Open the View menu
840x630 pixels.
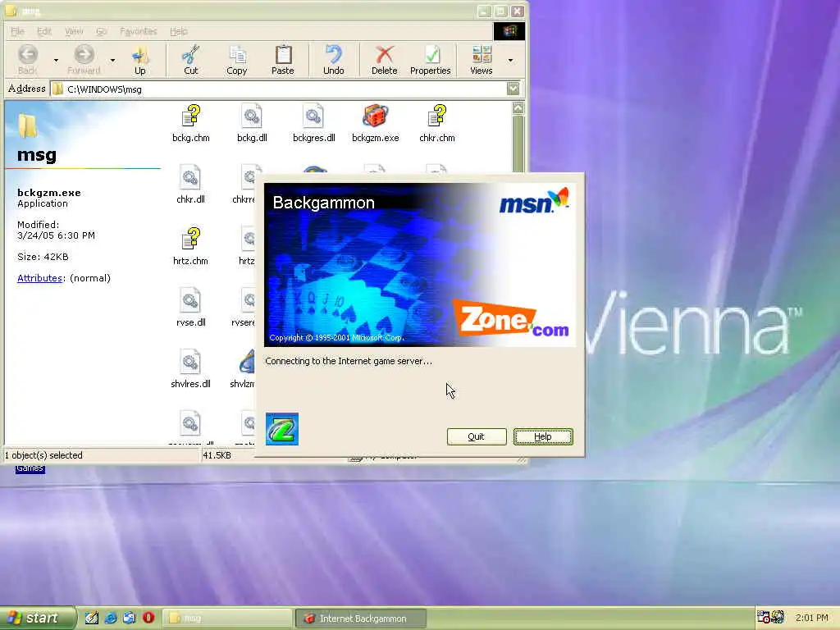point(73,32)
